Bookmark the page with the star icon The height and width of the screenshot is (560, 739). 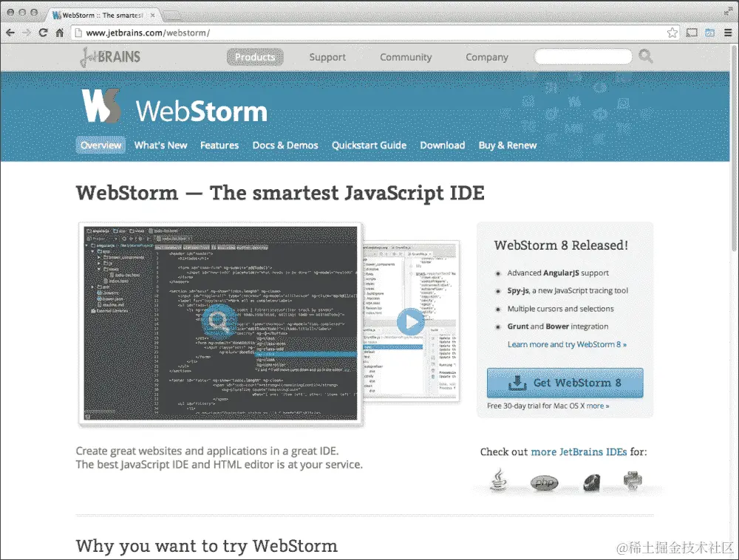point(674,33)
